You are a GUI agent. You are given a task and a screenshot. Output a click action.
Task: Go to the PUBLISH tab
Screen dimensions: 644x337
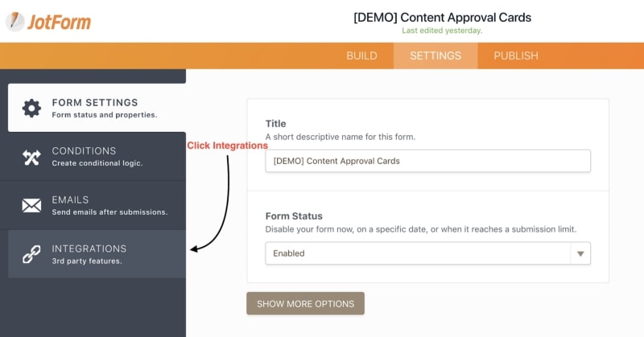(516, 55)
